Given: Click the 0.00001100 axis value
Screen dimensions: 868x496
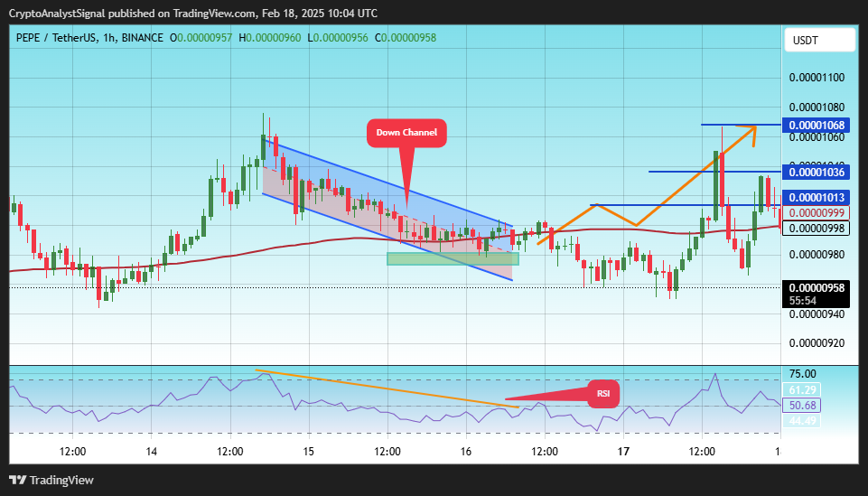Looking at the screenshot, I should pos(817,78).
